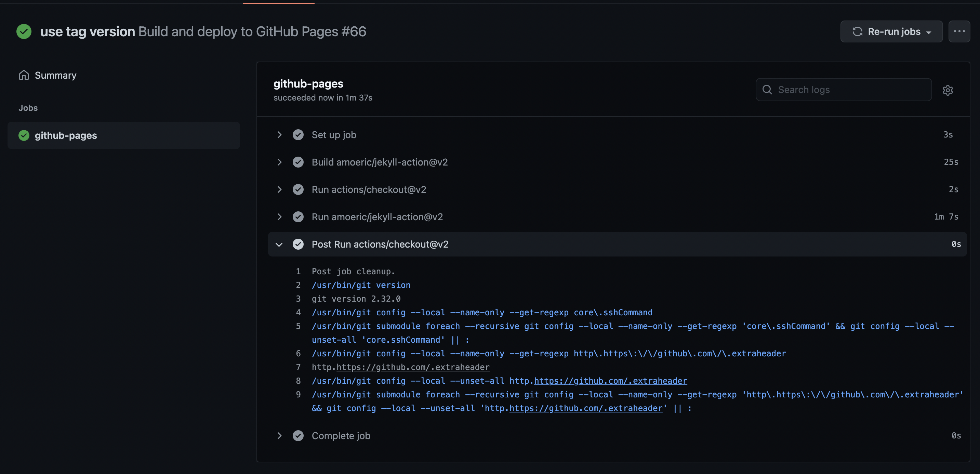Open github.com extraheader link on log line 9
The height and width of the screenshot is (474, 980).
(586, 408)
